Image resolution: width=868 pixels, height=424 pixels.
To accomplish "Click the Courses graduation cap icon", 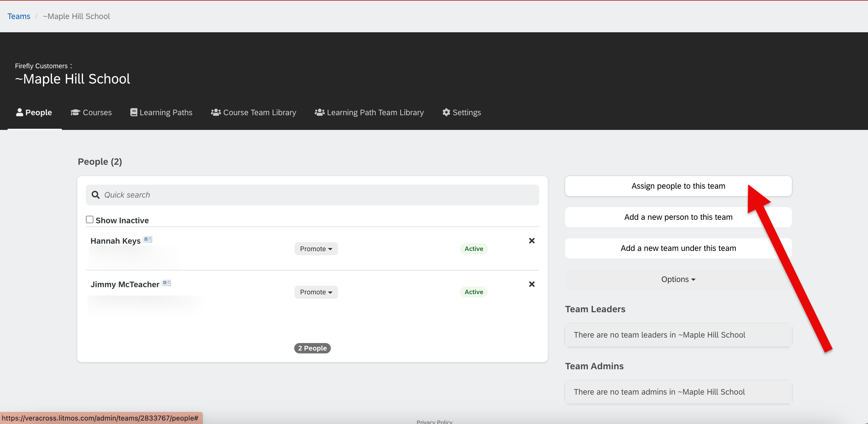I will tap(75, 112).
